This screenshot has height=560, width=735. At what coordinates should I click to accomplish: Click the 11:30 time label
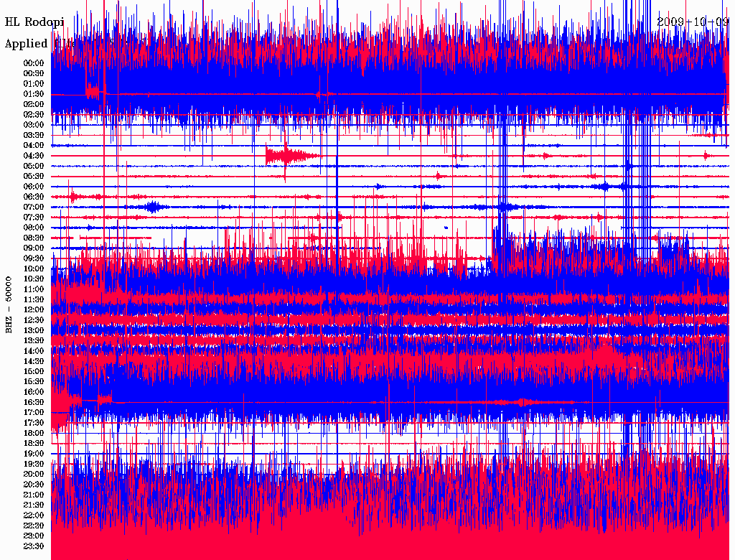pyautogui.click(x=34, y=299)
